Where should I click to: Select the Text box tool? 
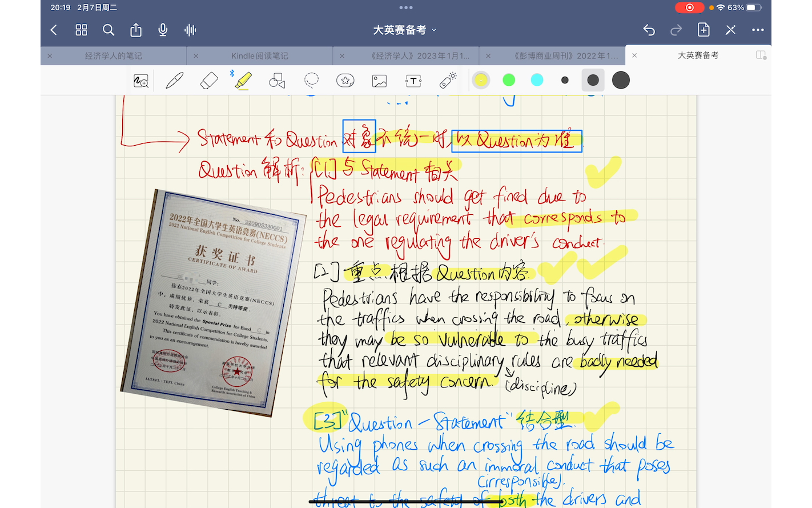(x=413, y=81)
